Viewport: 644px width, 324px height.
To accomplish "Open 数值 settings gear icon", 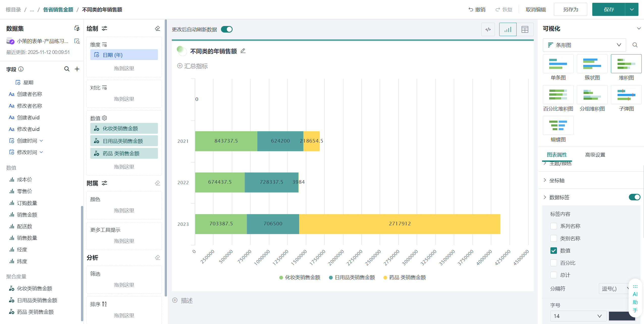I will coord(104,118).
